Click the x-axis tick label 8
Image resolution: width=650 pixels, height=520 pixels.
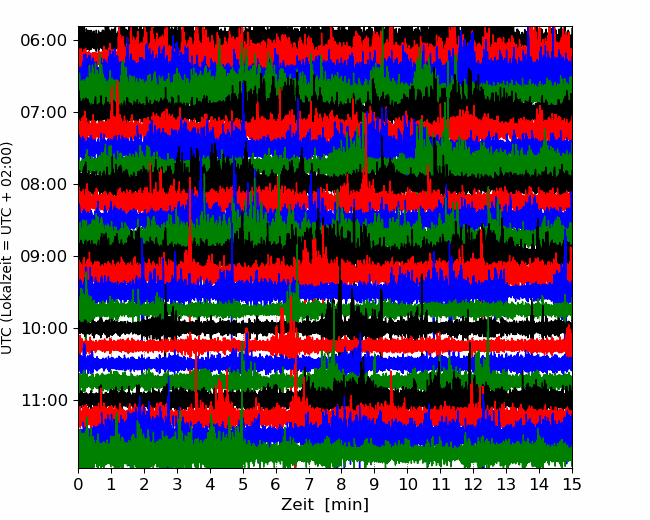click(x=342, y=484)
